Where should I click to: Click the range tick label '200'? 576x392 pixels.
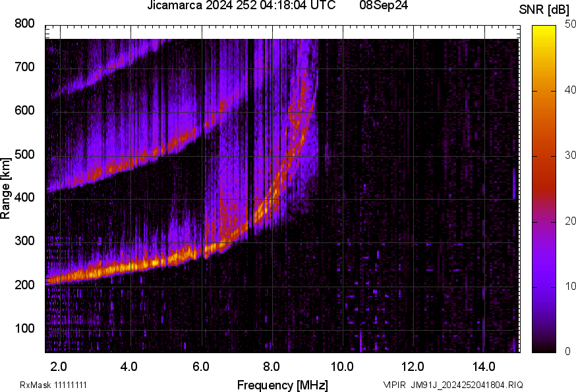tap(24, 285)
